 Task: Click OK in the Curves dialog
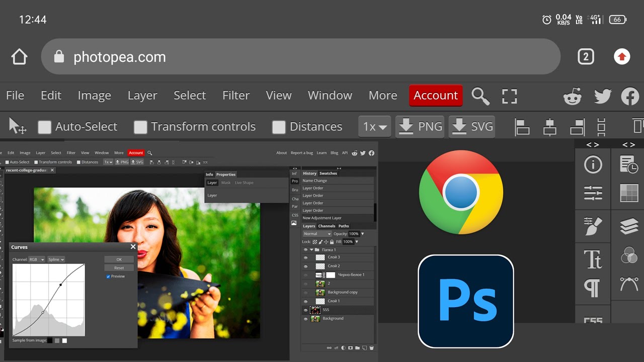(x=119, y=259)
